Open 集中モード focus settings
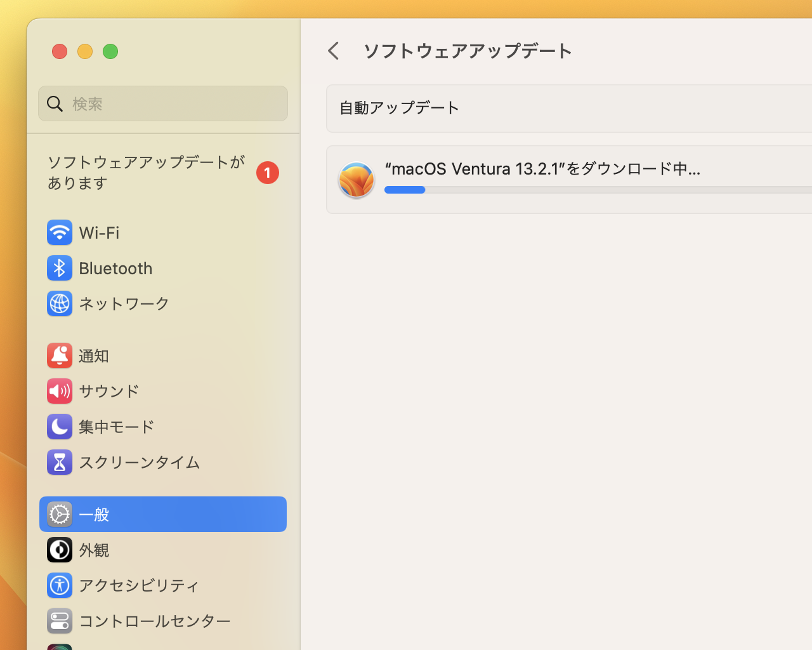The height and width of the screenshot is (650, 812). (x=59, y=427)
